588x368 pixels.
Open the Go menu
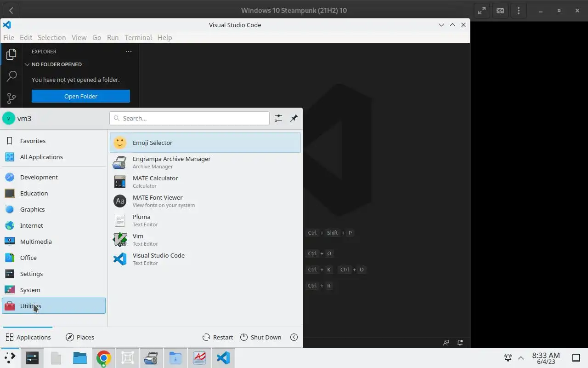[96, 37]
